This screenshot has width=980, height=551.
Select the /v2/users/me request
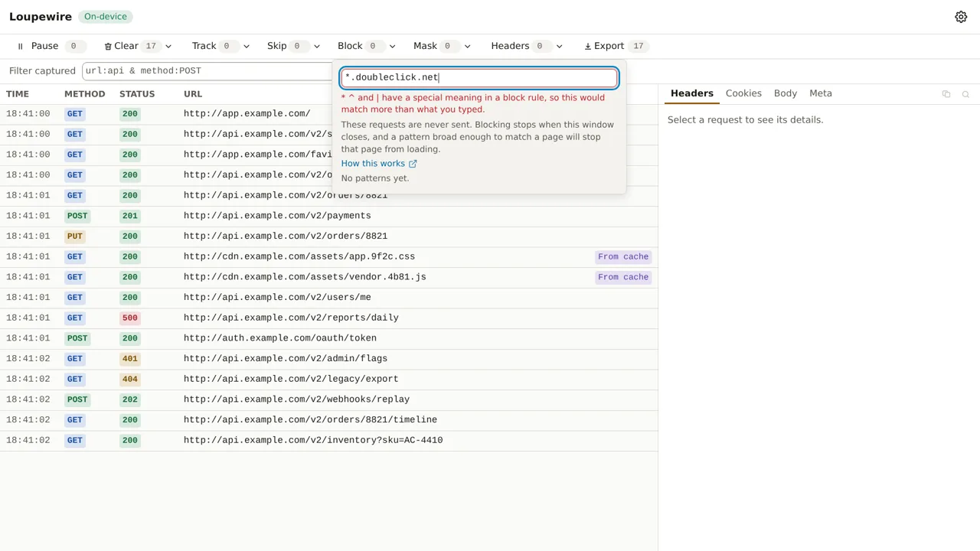coord(328,298)
